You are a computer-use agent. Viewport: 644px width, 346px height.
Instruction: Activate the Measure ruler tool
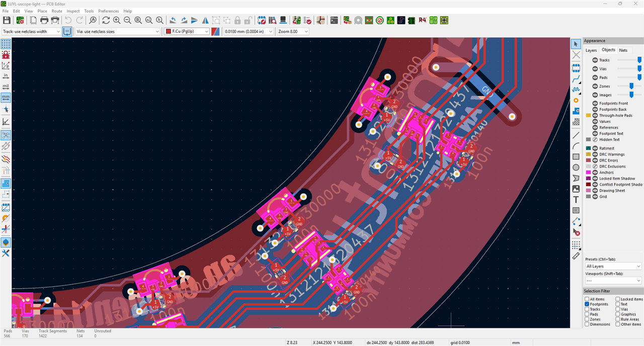576,256
